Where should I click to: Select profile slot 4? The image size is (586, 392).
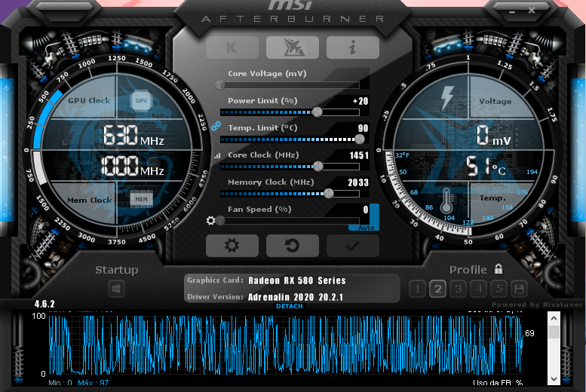pos(479,289)
